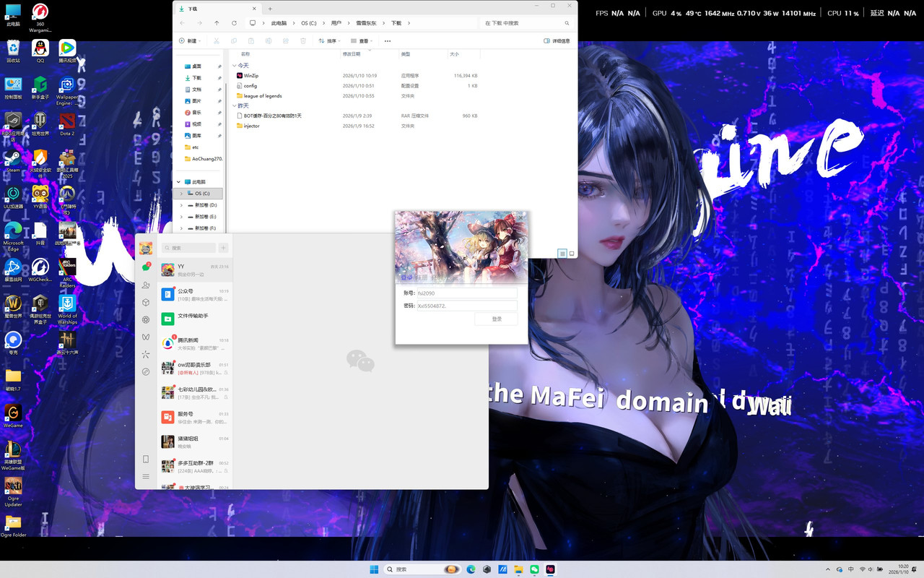Open the 排序 sort dropdown
Viewport: 924px width, 578px height.
[329, 41]
